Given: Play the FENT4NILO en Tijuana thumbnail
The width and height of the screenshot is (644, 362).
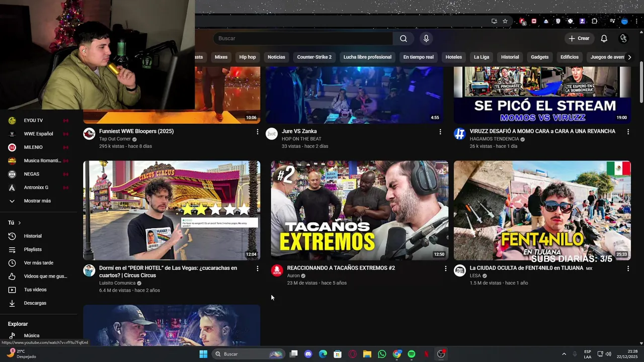Looking at the screenshot, I should [542, 211].
